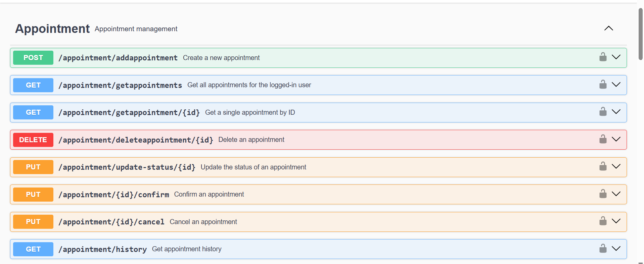Screen dimensions: 644x264
Task: Expand the POST addappointment endpoint chevron
Action: tap(616, 57)
